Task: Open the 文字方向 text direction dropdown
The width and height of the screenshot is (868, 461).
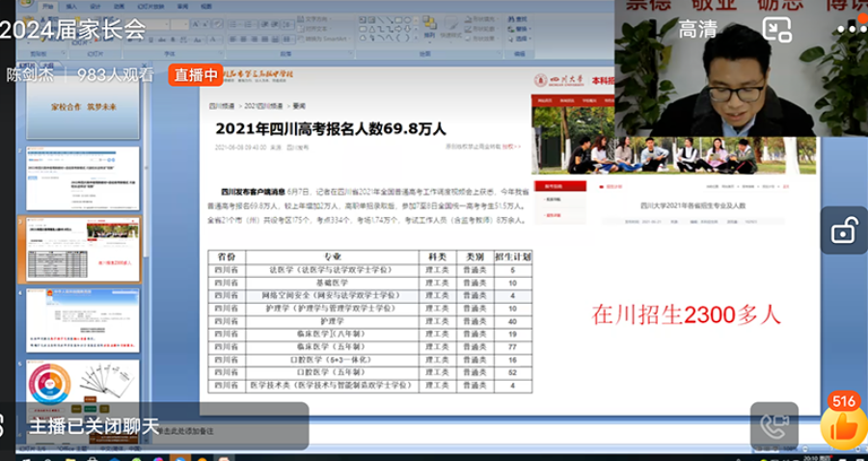Action: pyautogui.click(x=315, y=19)
